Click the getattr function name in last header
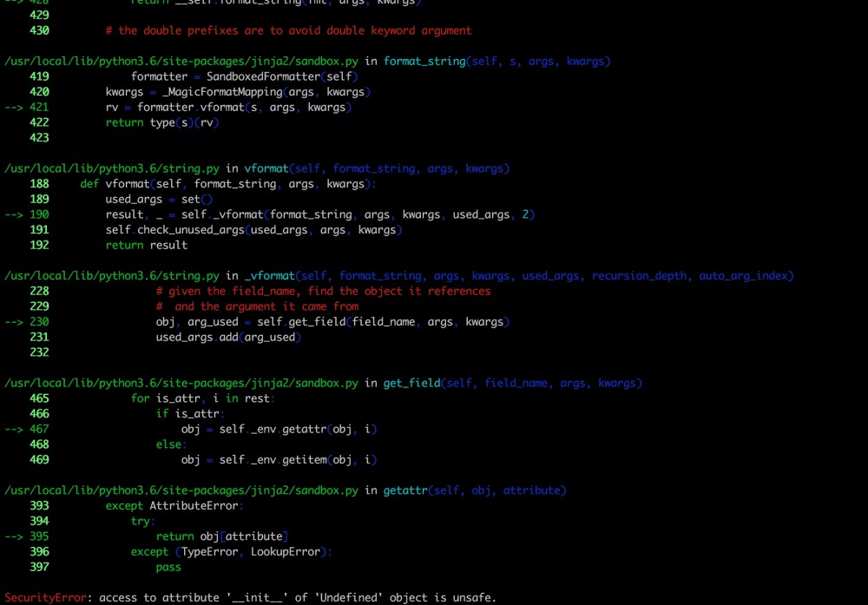Viewport: 868px width, 605px height. [x=405, y=490]
